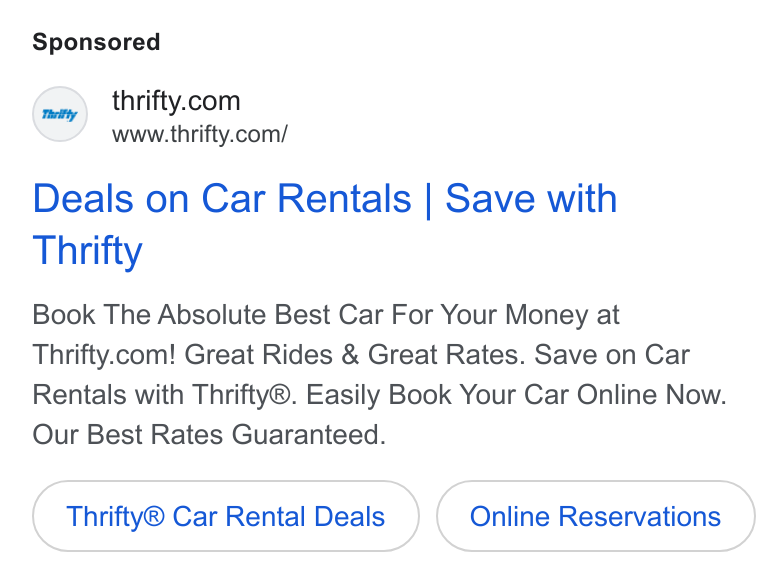Click the Thrifty logo favicon
Image resolution: width=760 pixels, height=584 pixels.
tap(60, 114)
